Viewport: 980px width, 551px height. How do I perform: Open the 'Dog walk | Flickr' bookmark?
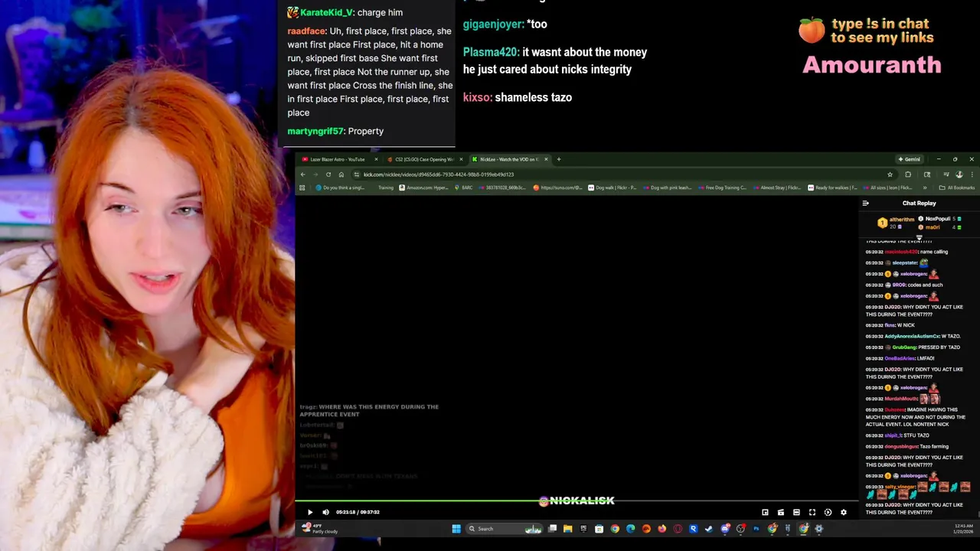612,187
